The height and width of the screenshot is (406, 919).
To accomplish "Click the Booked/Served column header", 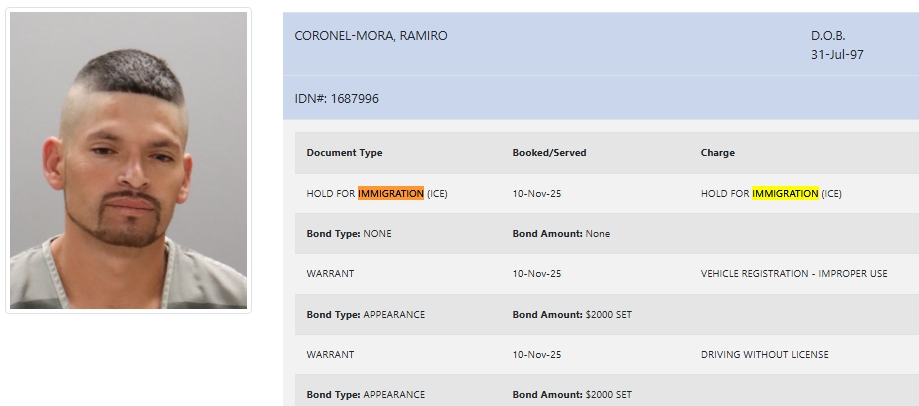I will point(549,153).
